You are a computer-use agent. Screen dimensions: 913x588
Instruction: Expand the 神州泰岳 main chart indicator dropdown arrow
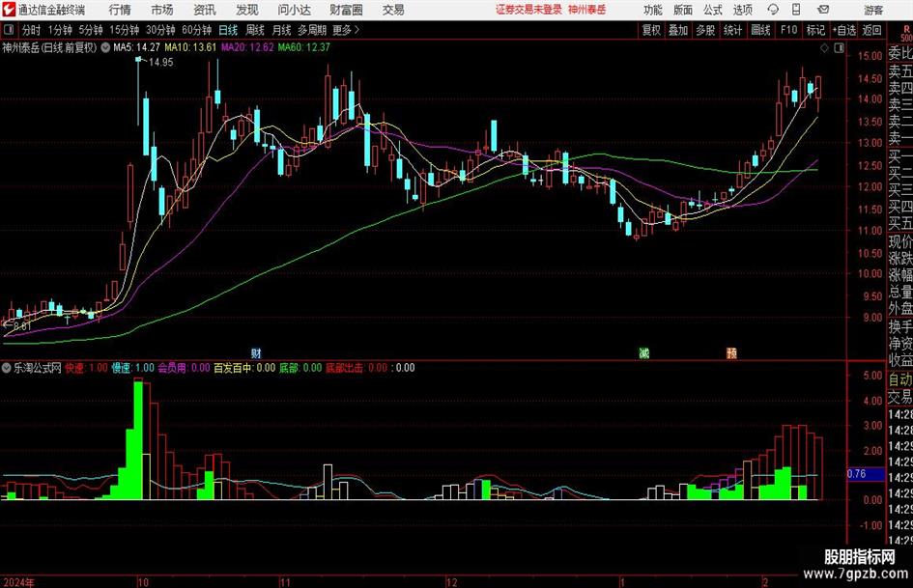(105, 47)
